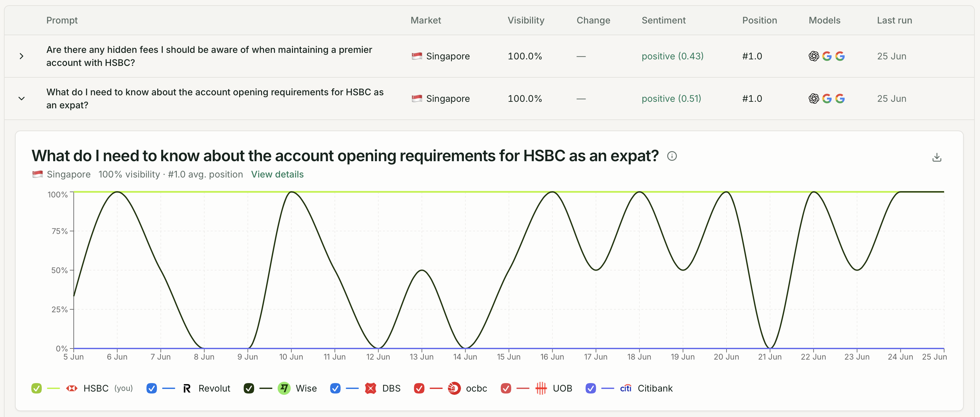Click the Revolut logo in the chart legend

187,388
